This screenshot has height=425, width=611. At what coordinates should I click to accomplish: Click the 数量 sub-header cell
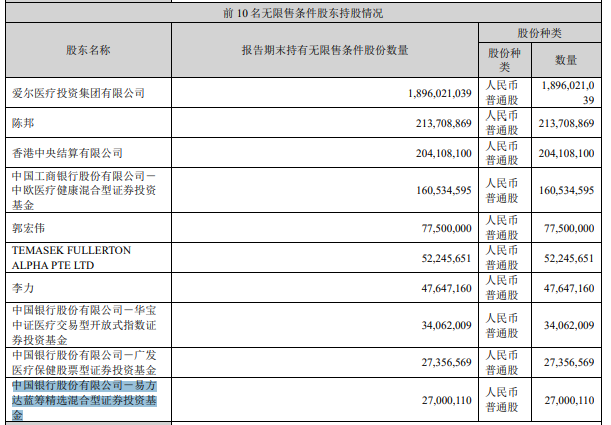566,59
